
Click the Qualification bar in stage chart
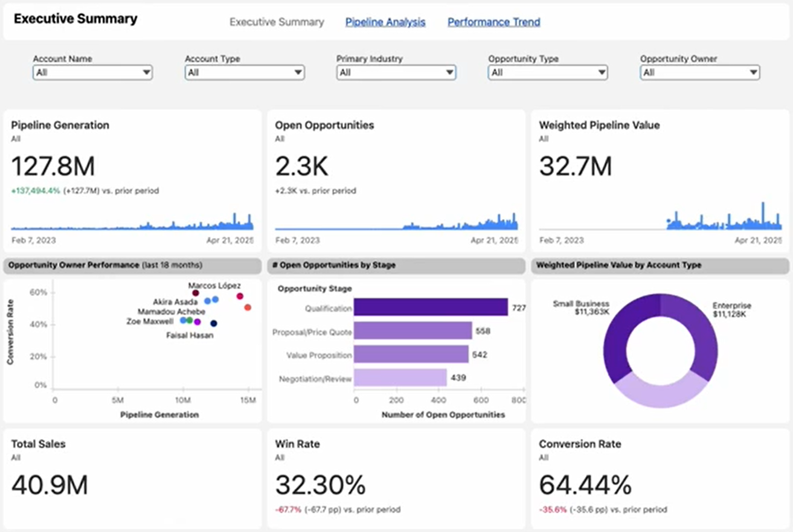click(431, 307)
